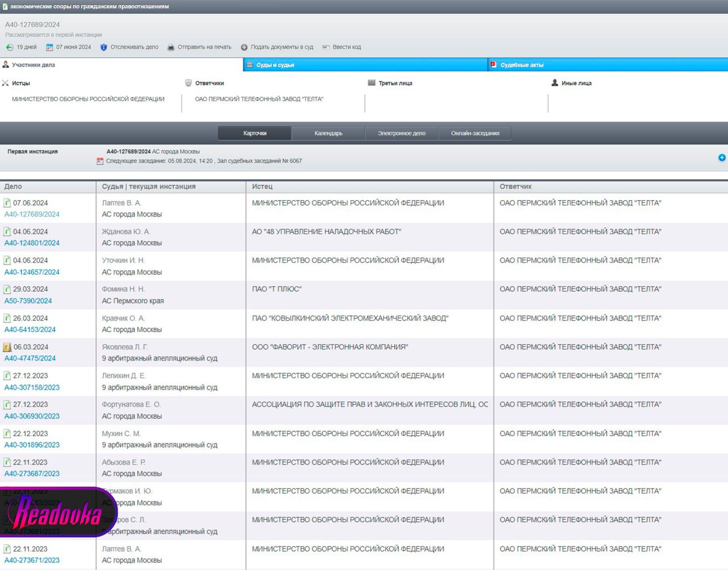The height and width of the screenshot is (572, 728).
Task: Expand the Первая инстанция section with plus button
Action: point(722,157)
